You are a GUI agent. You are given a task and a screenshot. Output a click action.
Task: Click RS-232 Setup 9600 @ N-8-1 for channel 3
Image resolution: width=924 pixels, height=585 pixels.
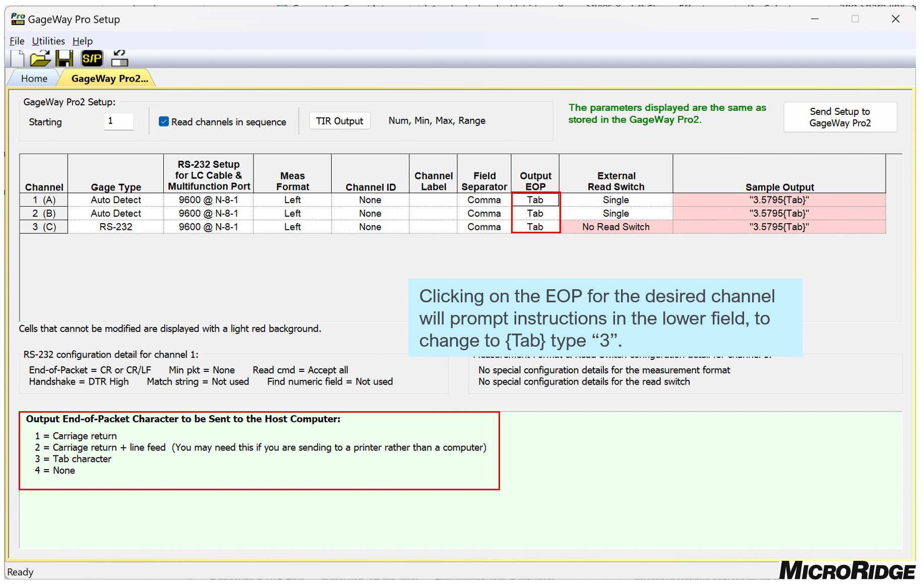tap(208, 227)
